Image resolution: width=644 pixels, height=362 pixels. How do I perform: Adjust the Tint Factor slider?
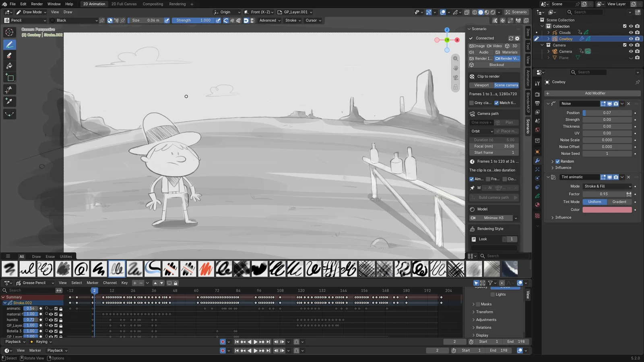click(x=604, y=194)
